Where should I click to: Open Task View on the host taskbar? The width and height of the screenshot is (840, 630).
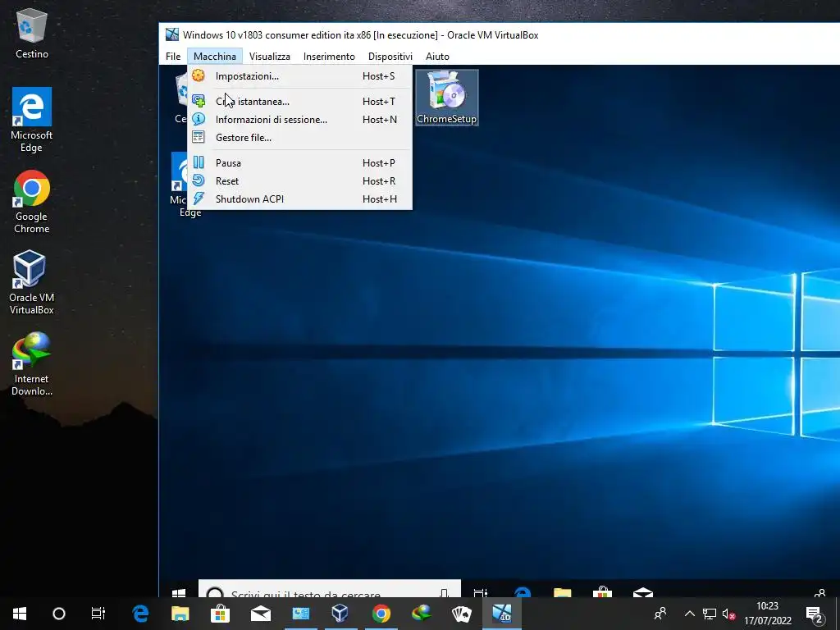click(x=98, y=614)
